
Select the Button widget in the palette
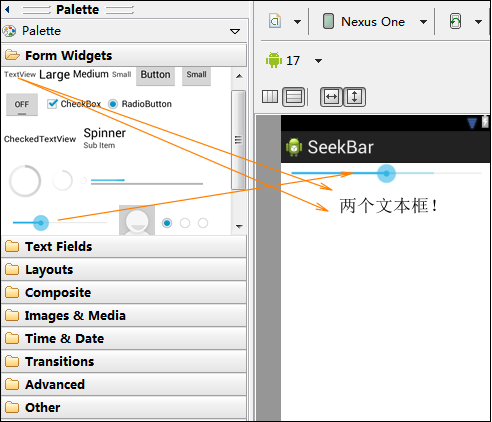pos(155,76)
